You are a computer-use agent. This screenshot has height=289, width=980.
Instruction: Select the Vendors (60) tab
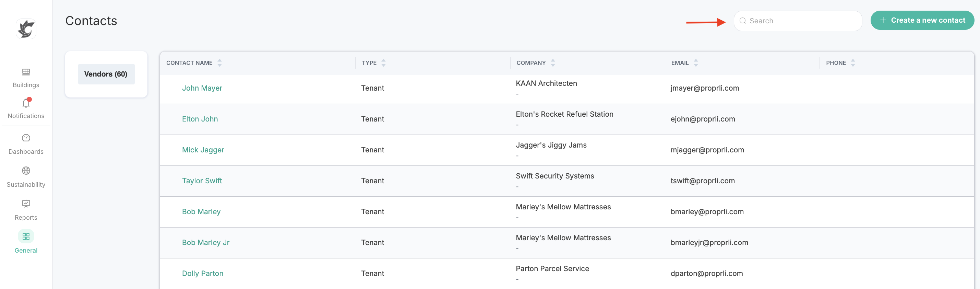(106, 74)
